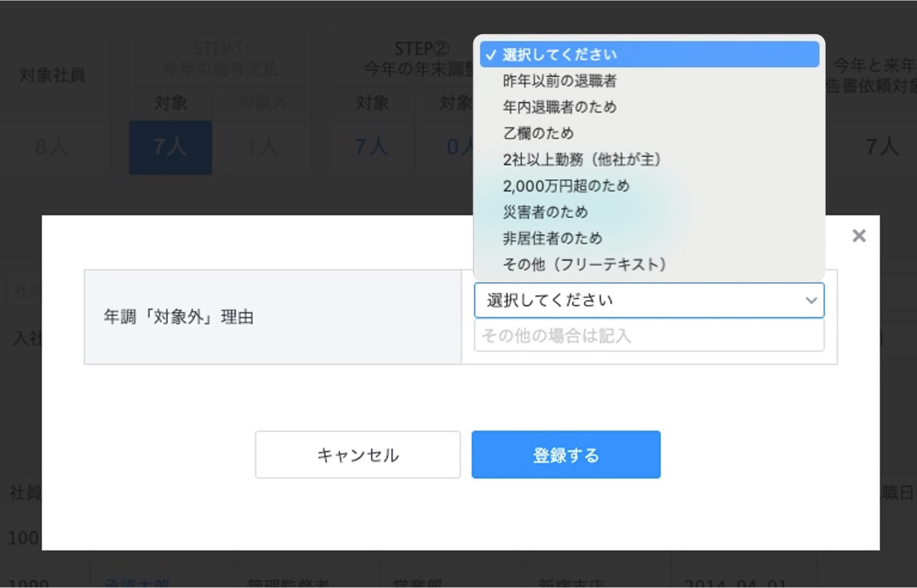Viewport: 917px width, 588px height.
Task: Close the modal with the X icon
Action: [x=859, y=236]
